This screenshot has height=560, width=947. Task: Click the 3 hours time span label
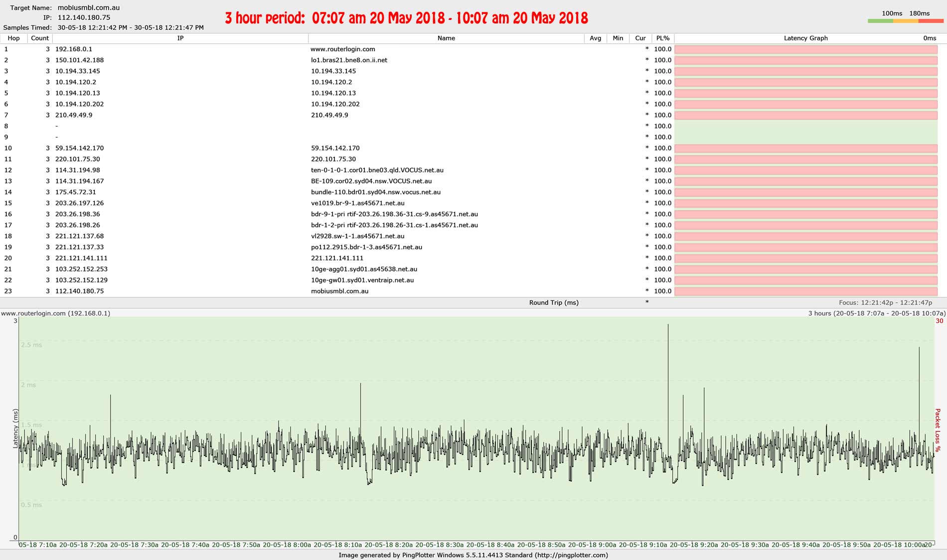[877, 313]
